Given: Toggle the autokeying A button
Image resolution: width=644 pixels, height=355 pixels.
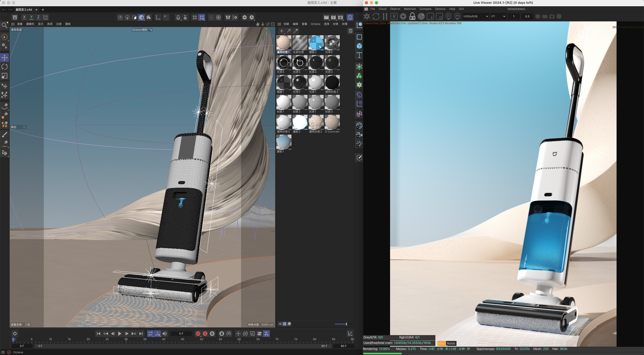Looking at the screenshot, I should click(205, 334).
